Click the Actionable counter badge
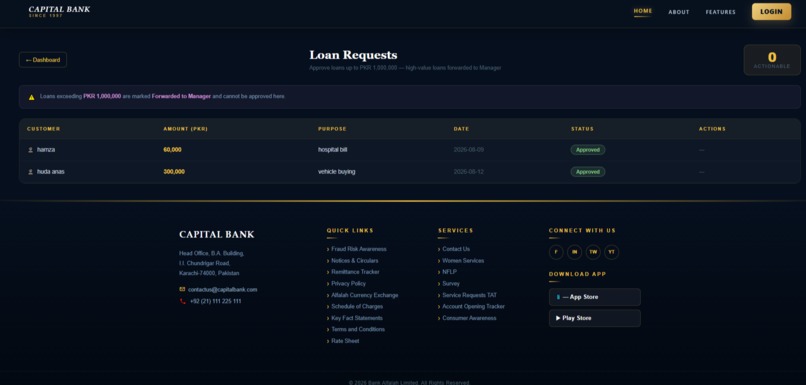This screenshot has height=385, width=806. click(772, 60)
